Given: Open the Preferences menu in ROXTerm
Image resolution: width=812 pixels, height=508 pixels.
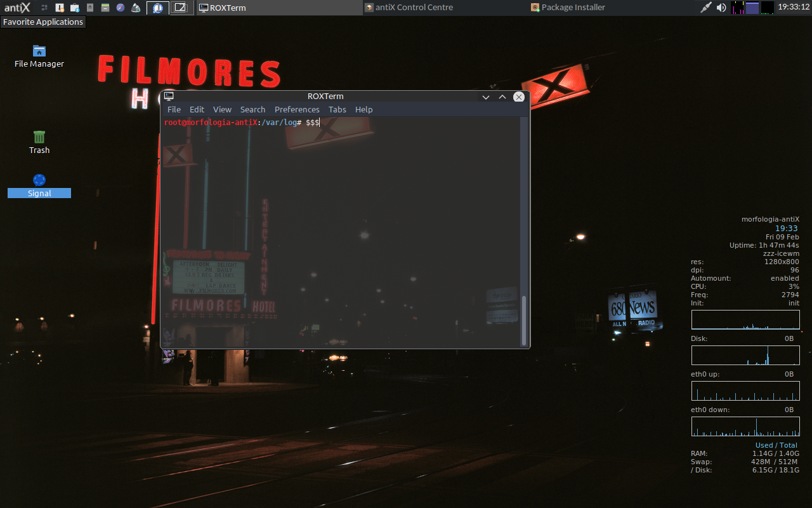Looking at the screenshot, I should 297,109.
